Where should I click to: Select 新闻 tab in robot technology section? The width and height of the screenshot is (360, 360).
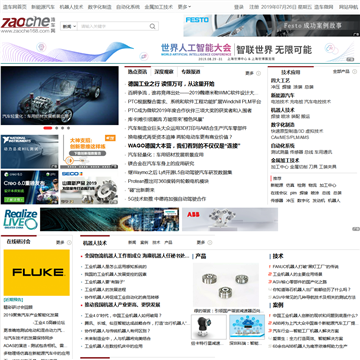point(132,242)
